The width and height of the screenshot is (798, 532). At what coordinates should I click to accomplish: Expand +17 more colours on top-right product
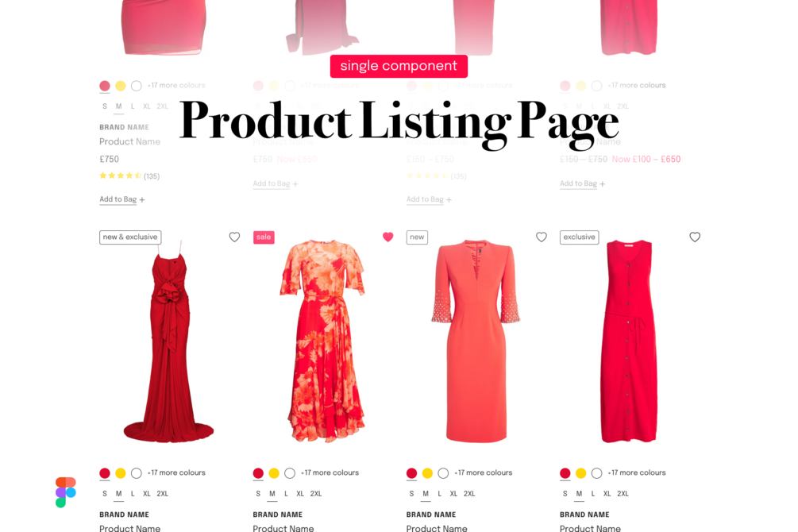click(x=637, y=86)
